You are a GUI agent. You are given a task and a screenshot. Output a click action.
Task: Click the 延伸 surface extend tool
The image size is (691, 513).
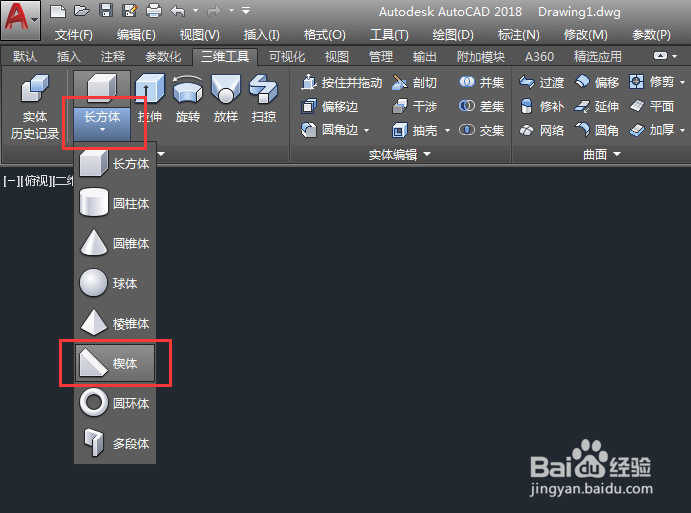(x=597, y=106)
